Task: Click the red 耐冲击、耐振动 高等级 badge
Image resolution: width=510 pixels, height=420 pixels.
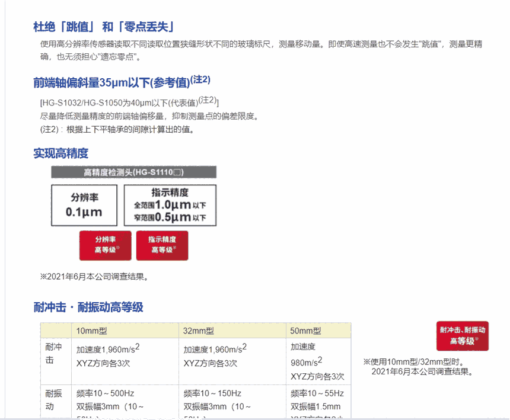Action: pyautogui.click(x=462, y=335)
